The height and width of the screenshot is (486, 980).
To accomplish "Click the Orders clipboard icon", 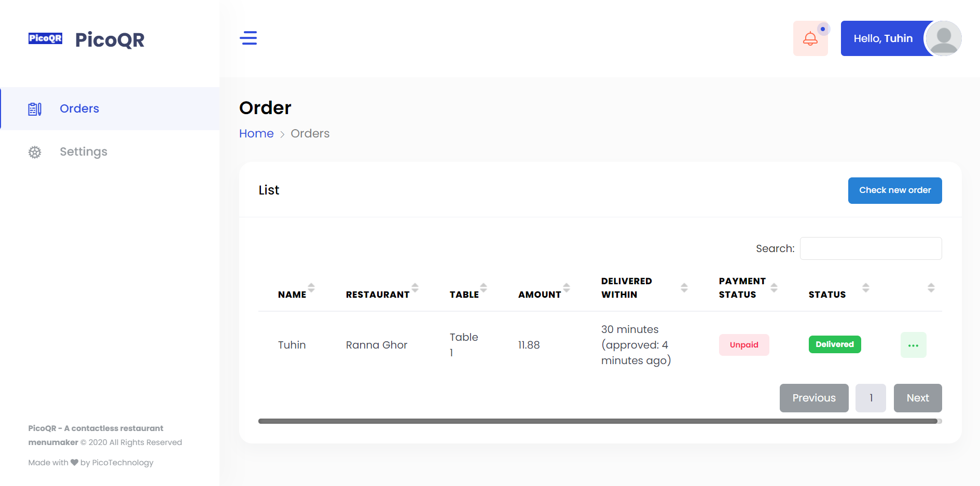I will 35,109.
